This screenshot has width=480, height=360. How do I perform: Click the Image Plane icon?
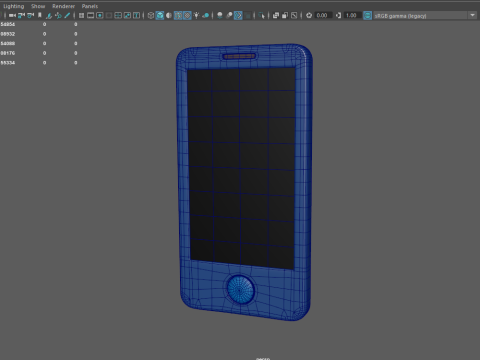[49, 15]
